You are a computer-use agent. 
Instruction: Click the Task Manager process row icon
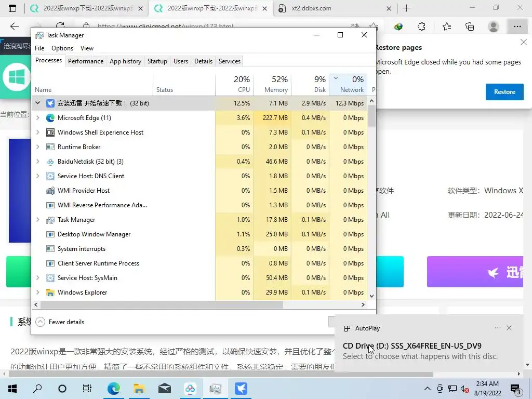[x=50, y=220]
